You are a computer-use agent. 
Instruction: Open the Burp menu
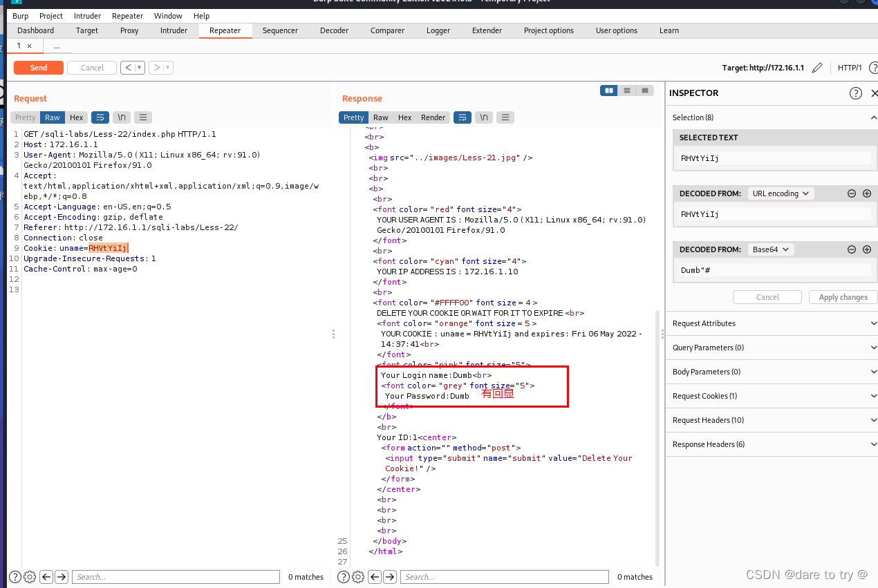20,16
